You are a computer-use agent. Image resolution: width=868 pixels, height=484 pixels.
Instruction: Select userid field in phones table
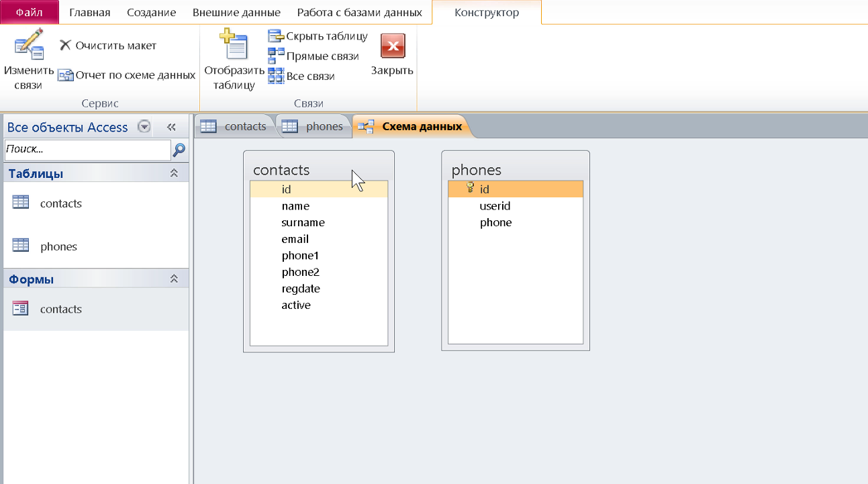tap(516, 206)
